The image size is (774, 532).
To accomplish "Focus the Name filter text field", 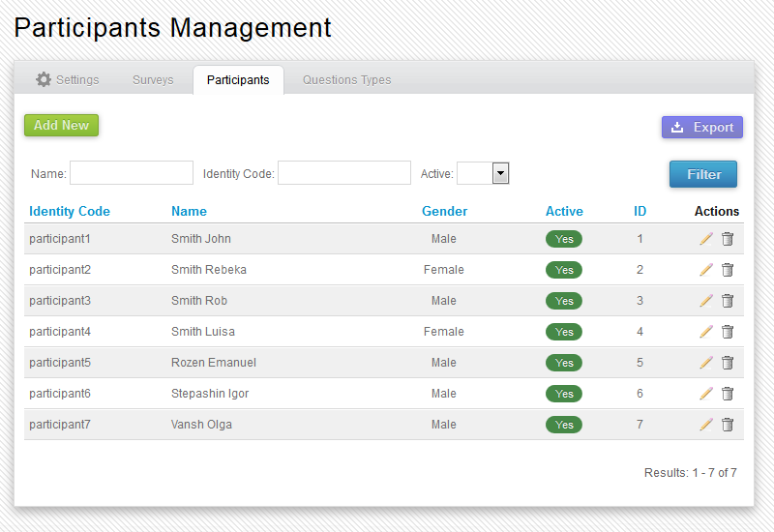I will click(132, 173).
